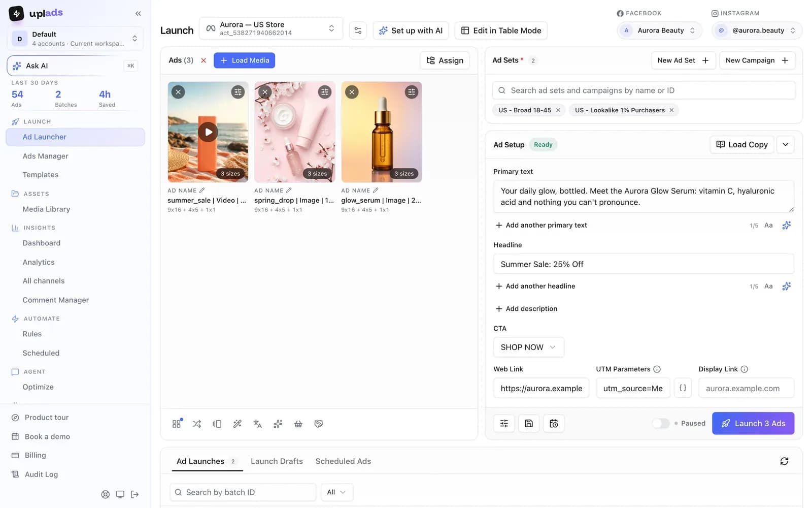Click the New Campaign button

point(757,60)
